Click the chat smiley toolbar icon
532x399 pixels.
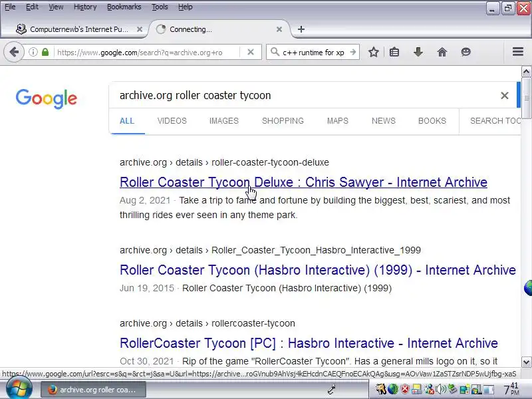tap(465, 52)
